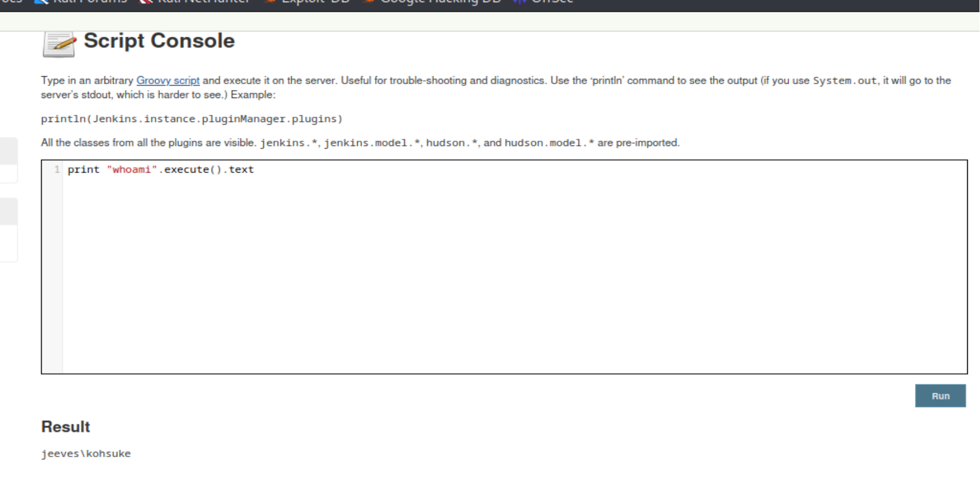Open the Groovy script link
The width and height of the screenshot is (980, 479).
[168, 80]
